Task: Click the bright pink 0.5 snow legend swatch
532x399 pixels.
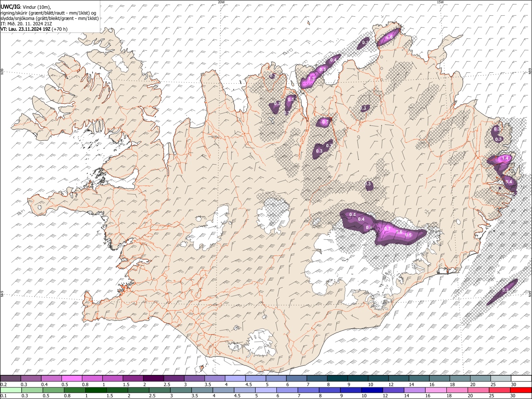Action: (x=71, y=378)
